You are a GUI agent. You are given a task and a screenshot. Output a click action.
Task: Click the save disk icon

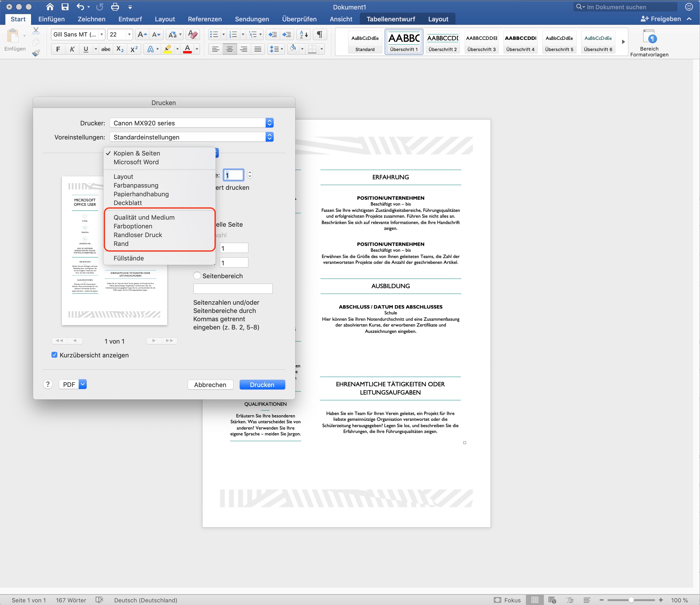coord(65,7)
